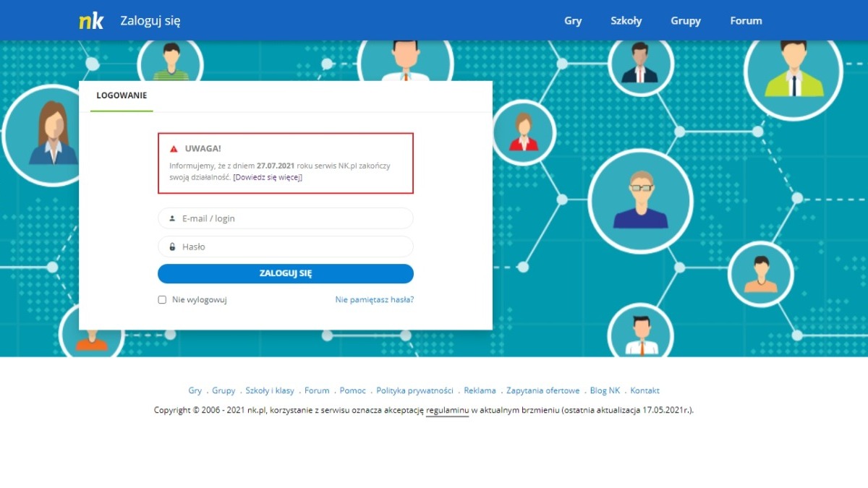Click the red warning triangle icon
This screenshot has height=488, width=868.
[x=174, y=149]
